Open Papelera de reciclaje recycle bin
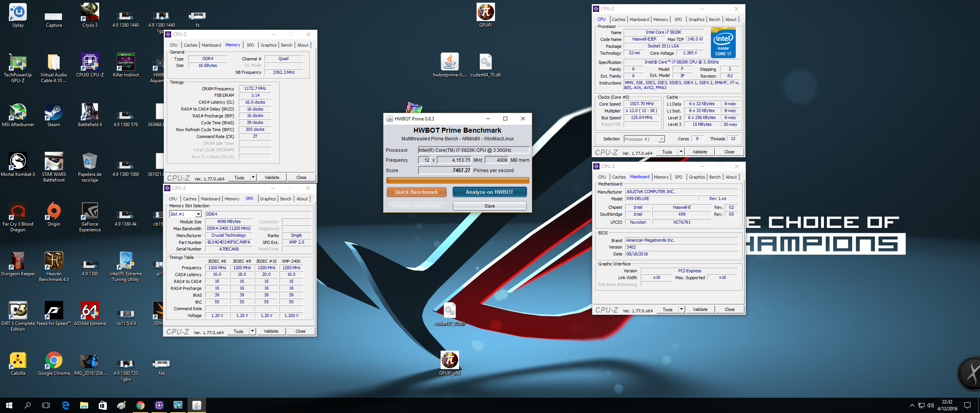The width and height of the screenshot is (980, 413). pos(90,167)
